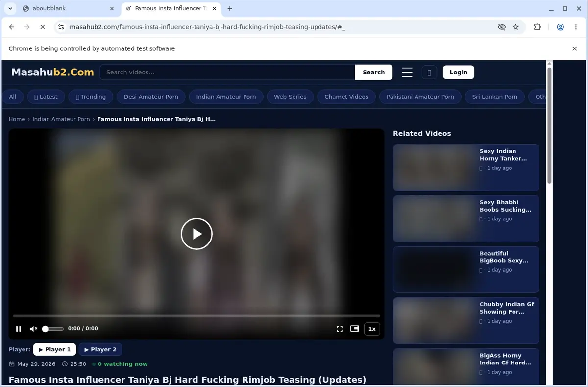Enter fullscreen mode on the player
This screenshot has width=588, height=387.
340,329
